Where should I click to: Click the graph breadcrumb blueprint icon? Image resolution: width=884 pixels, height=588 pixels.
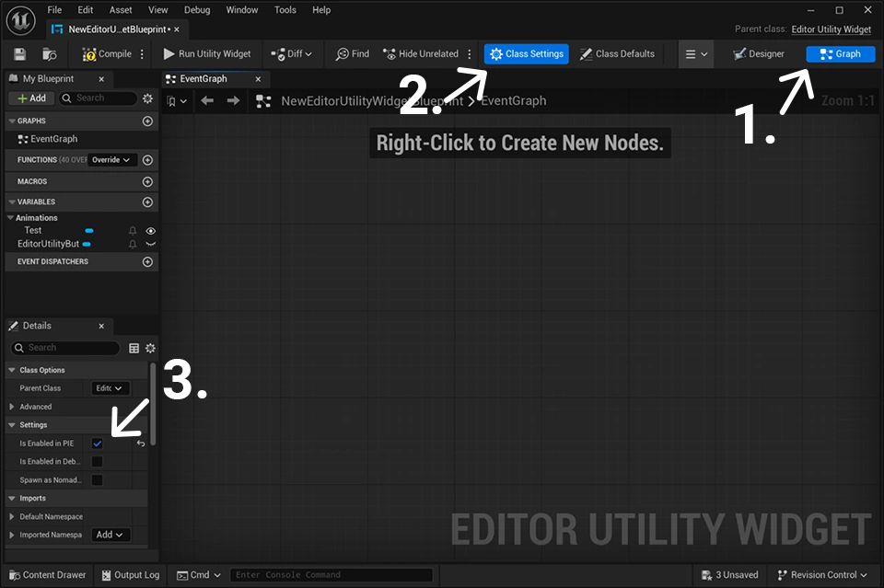click(263, 101)
